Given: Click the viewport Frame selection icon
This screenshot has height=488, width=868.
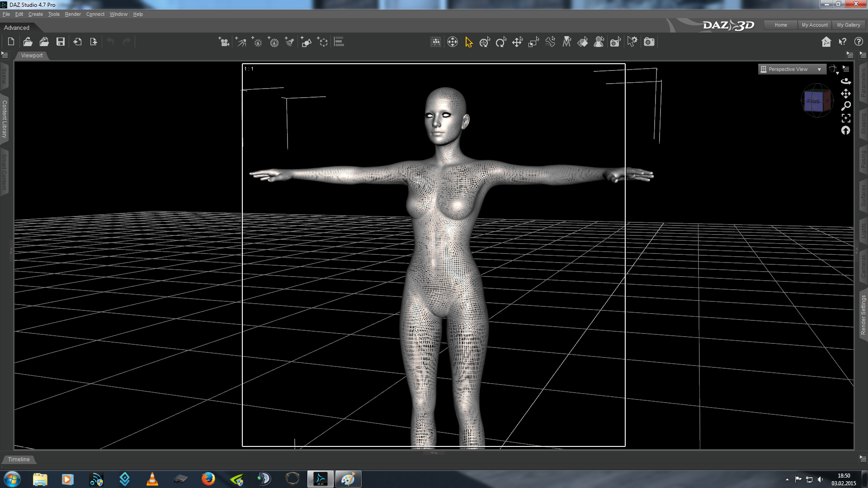Looking at the screenshot, I should tap(846, 118).
